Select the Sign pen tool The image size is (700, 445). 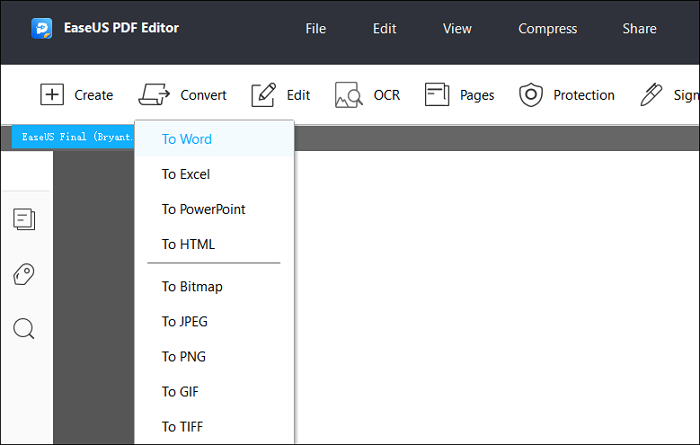[652, 95]
